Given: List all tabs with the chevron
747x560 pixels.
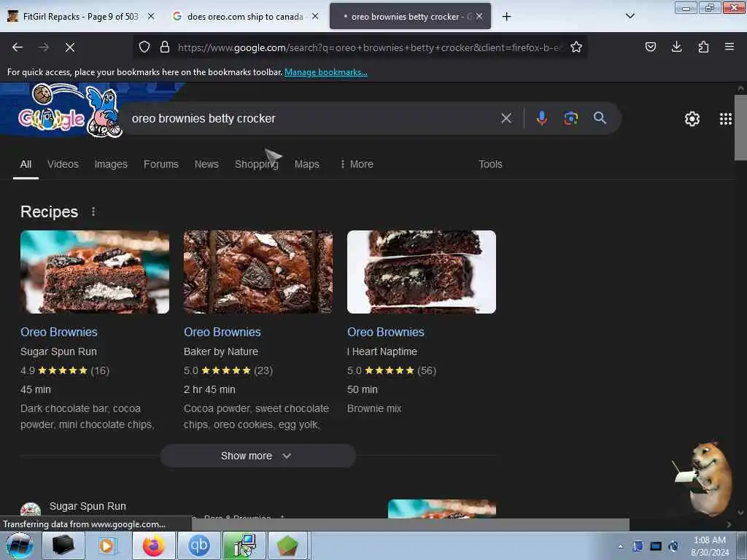Looking at the screenshot, I should [x=630, y=16].
